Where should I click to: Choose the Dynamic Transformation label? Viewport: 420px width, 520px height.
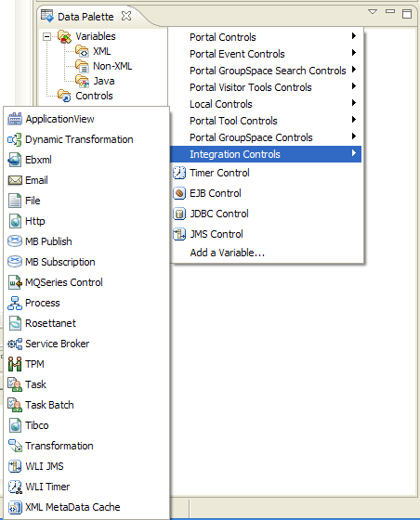point(79,139)
